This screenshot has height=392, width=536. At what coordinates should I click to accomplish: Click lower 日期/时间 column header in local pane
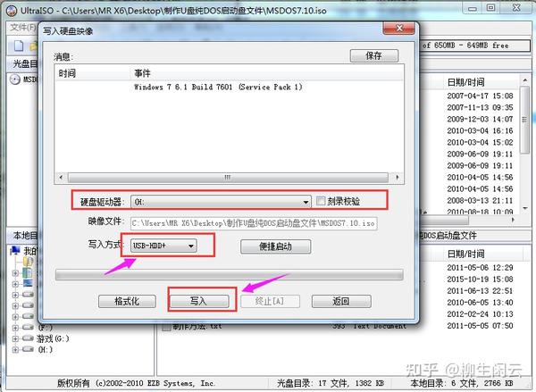465,254
